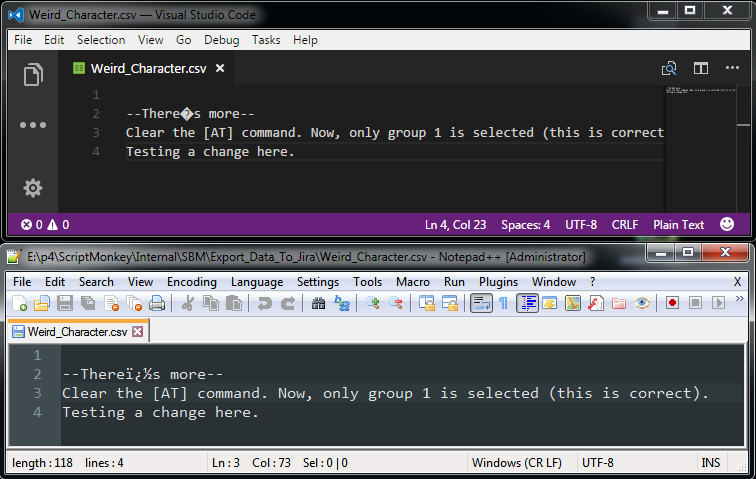Click X close-document button on Notepad++ menu bar
The width and height of the screenshot is (756, 479).
point(737,282)
